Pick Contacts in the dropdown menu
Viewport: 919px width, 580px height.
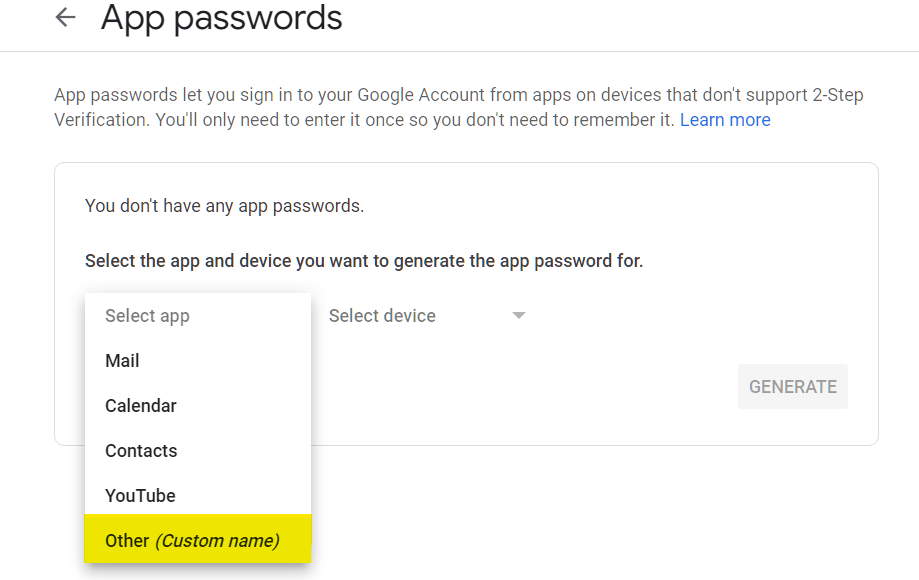click(x=198, y=451)
